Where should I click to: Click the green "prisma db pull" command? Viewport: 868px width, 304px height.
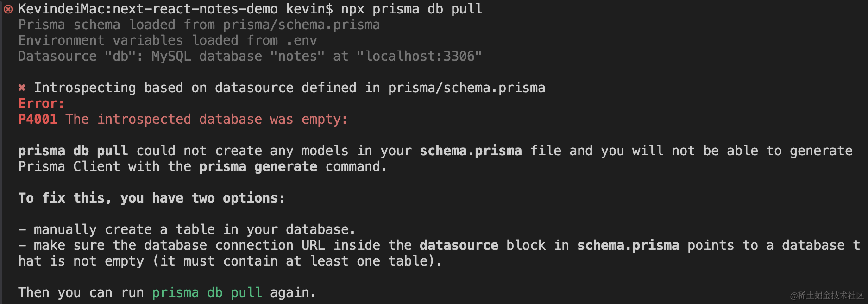207,292
